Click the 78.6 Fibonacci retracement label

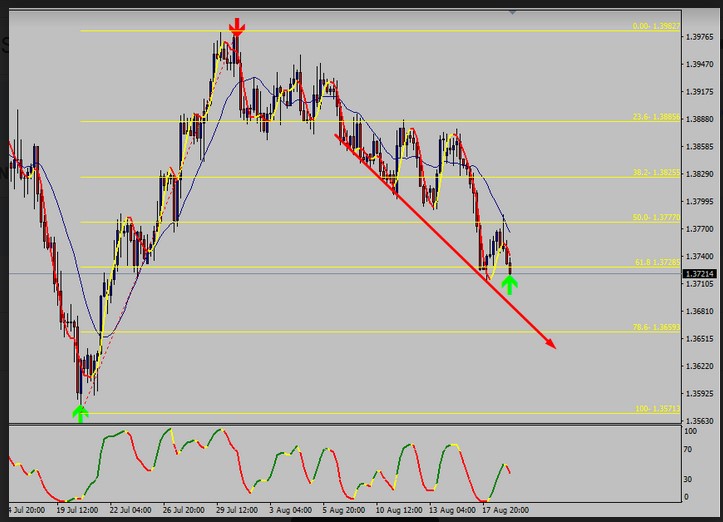click(656, 328)
